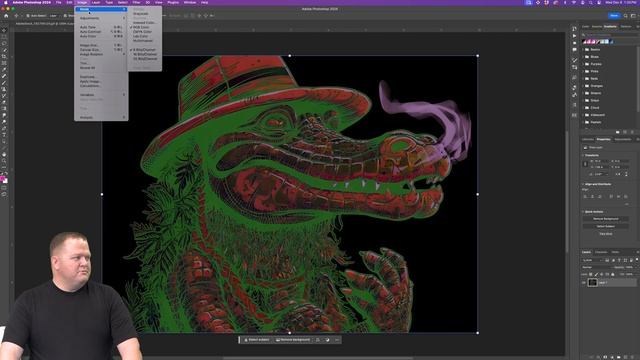The width and height of the screenshot is (640, 360).
Task: Toggle visibility eye of Layer 1
Action: [x=584, y=282]
